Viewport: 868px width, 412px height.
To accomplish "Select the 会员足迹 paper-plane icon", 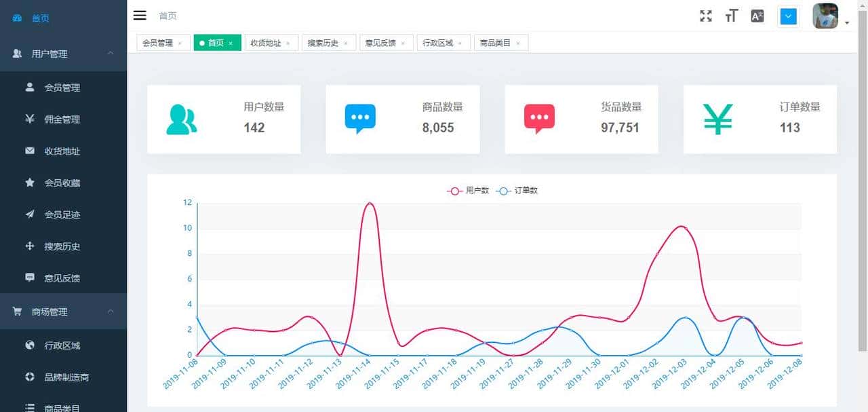I will (x=26, y=214).
